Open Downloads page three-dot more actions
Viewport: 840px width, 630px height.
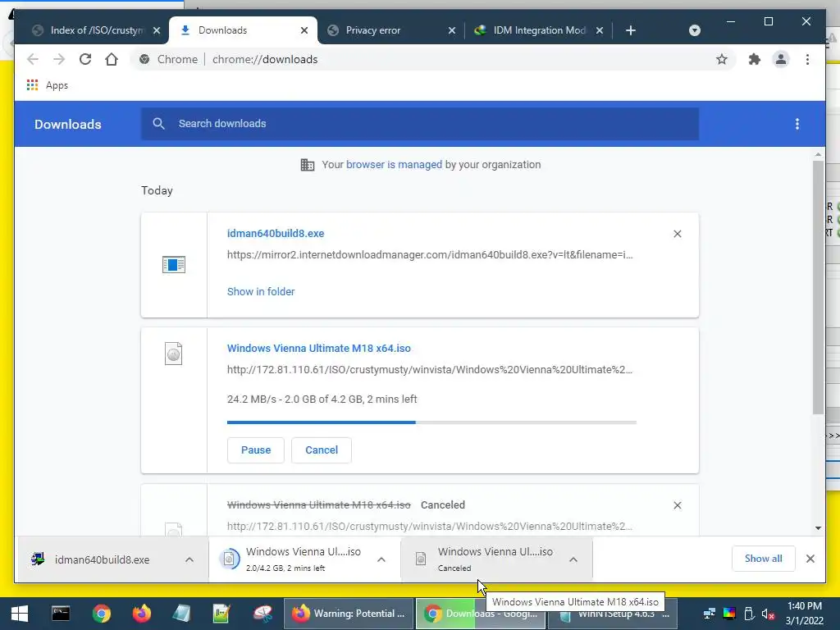coord(797,124)
